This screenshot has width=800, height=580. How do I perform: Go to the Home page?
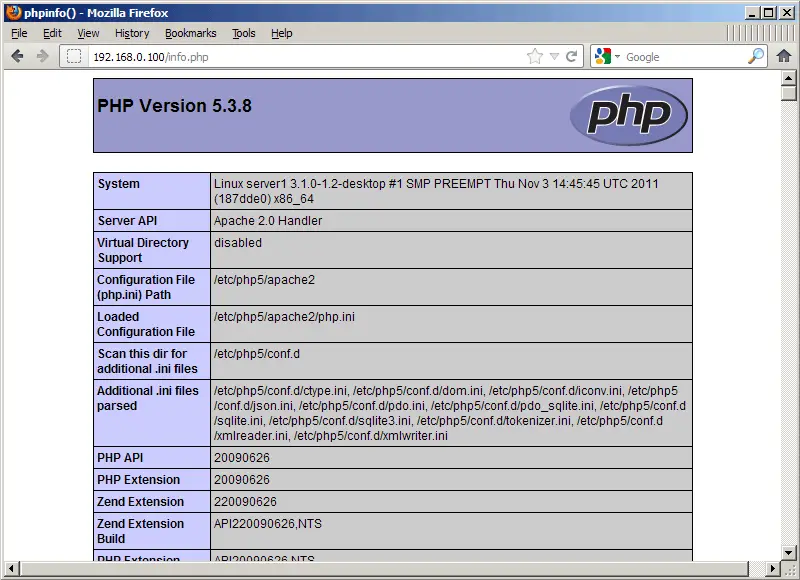(784, 56)
